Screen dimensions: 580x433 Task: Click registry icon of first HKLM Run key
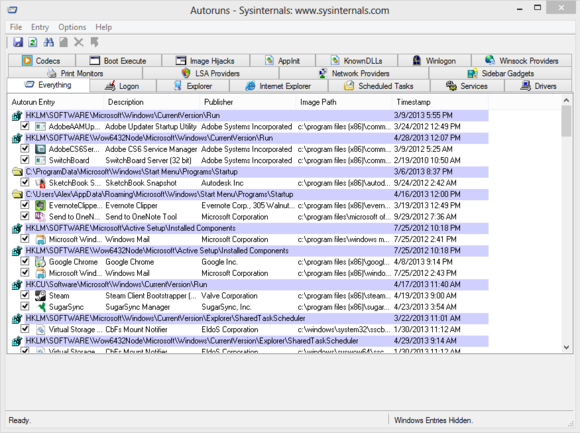coord(17,116)
